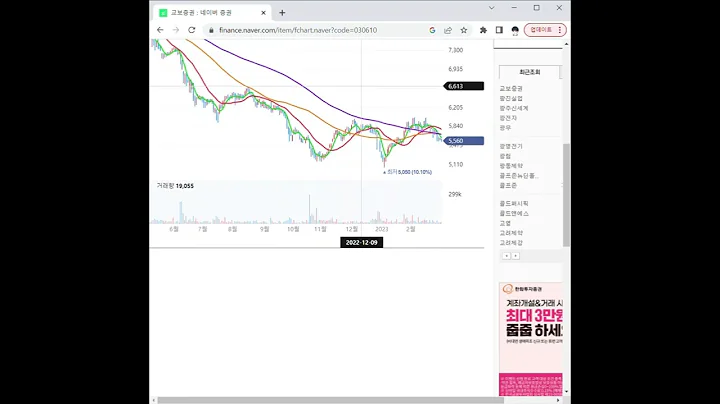Open 교보증권 in recent list

[x=511, y=89]
